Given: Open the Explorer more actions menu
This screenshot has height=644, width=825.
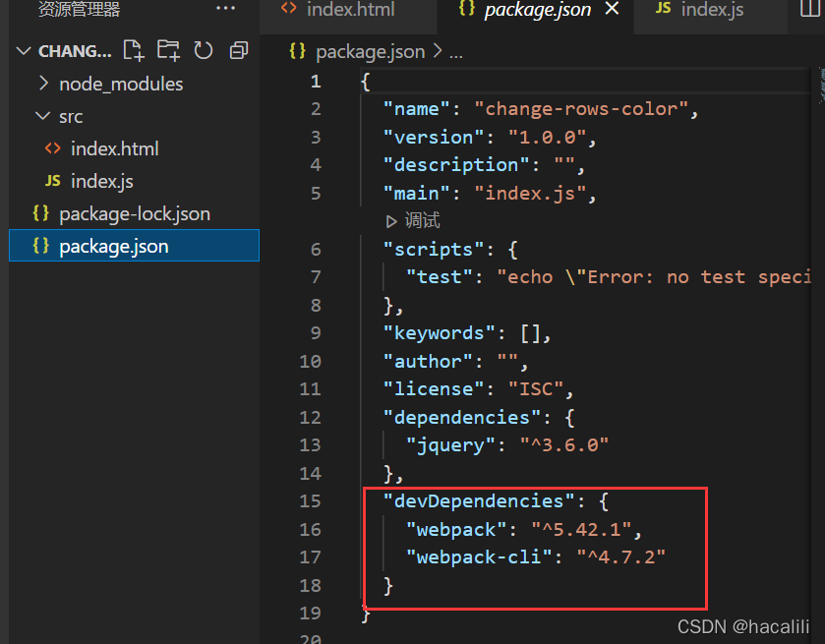Looking at the screenshot, I should 225,9.
